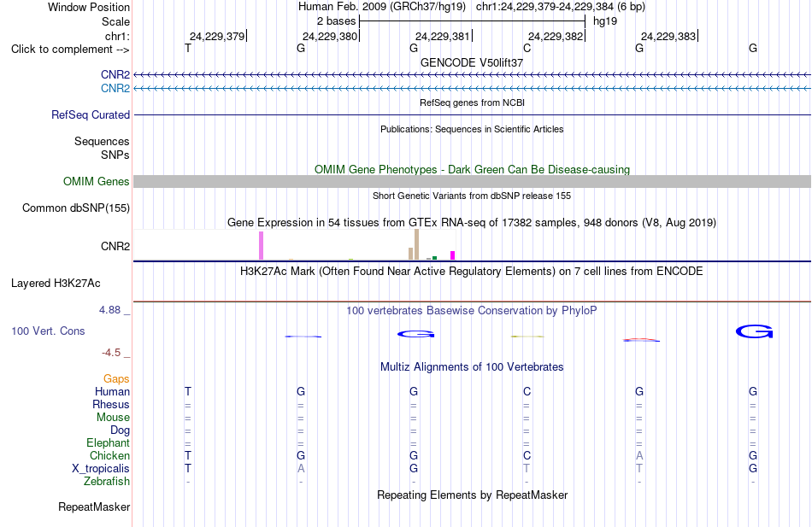Click coordinate label 24,229,382
Image resolution: width=812 pixels, height=527 pixels.
click(556, 36)
